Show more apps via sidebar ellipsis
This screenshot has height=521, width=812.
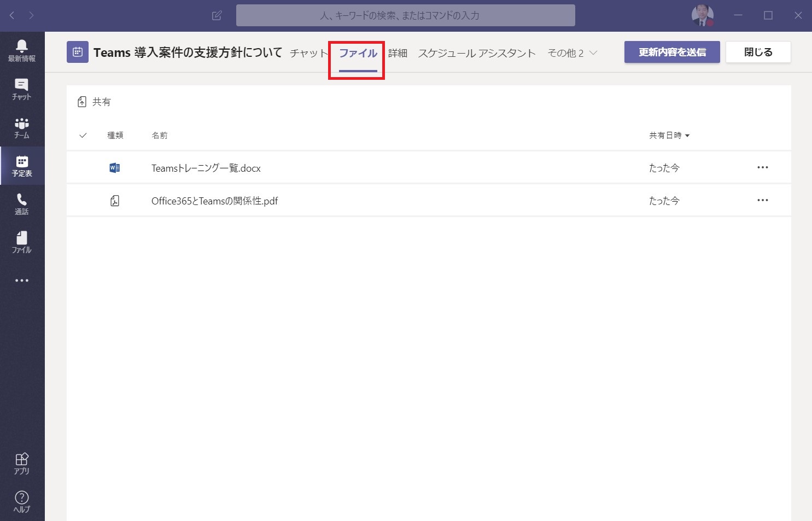click(x=22, y=280)
